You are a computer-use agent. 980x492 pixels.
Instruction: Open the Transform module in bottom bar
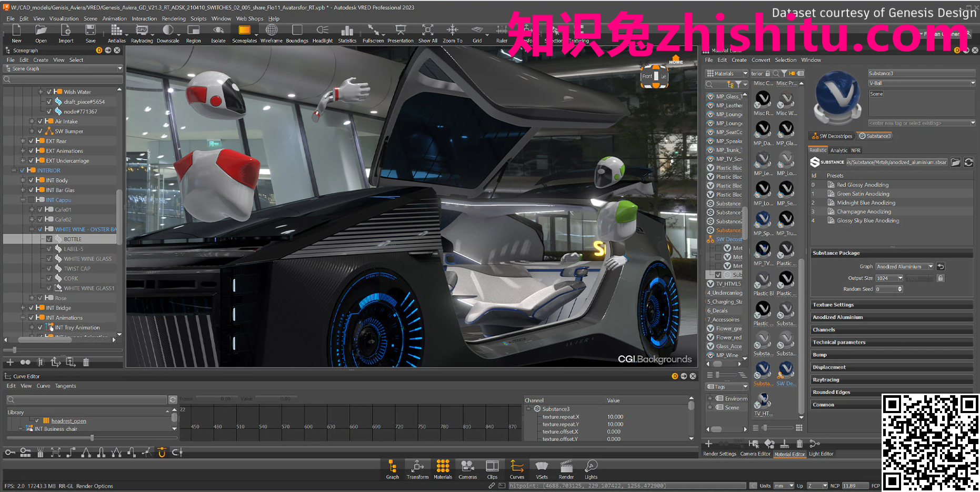click(417, 469)
